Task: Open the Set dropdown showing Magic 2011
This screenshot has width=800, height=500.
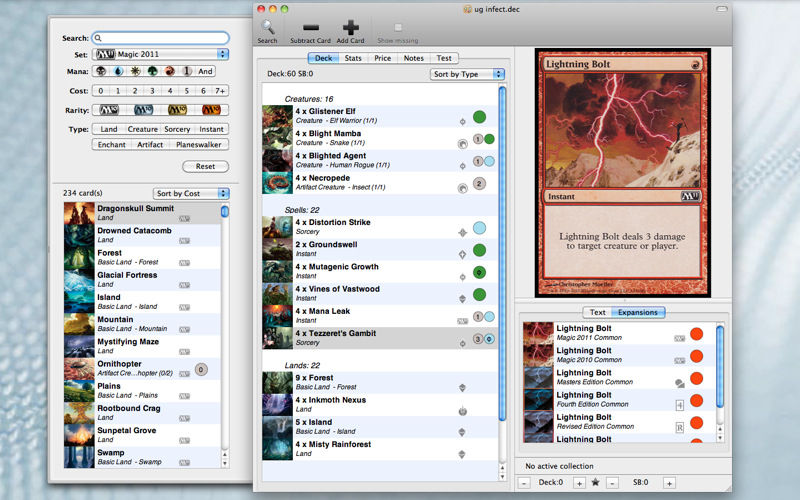Action: click(x=160, y=54)
